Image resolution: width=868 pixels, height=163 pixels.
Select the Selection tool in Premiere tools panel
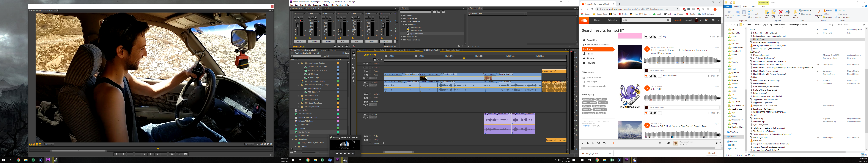(x=354, y=52)
